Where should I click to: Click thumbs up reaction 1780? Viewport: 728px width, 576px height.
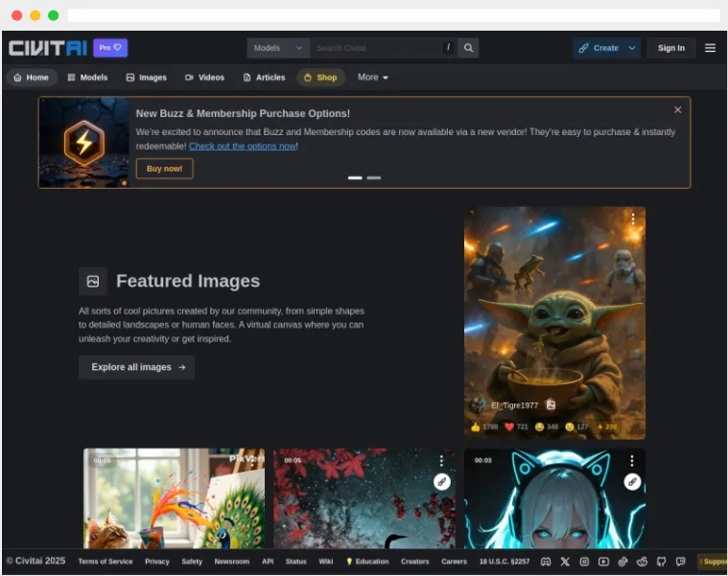(483, 426)
